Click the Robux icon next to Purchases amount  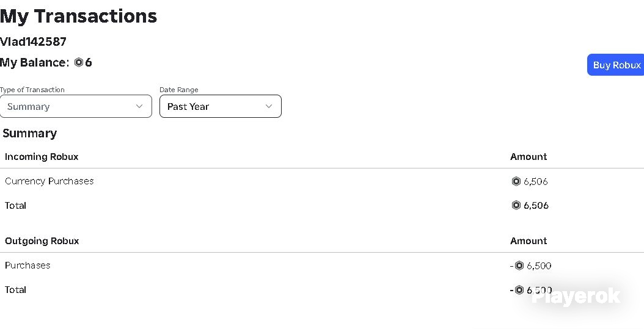point(519,266)
